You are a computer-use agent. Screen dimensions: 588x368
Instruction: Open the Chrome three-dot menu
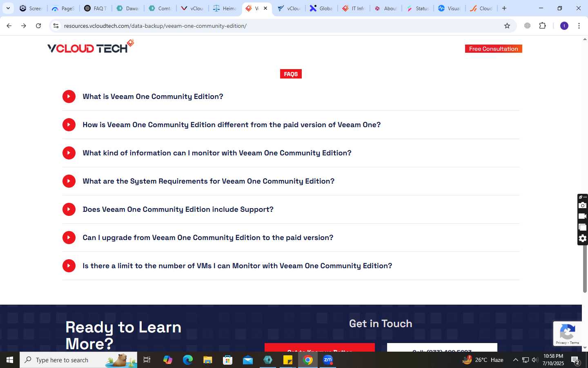pos(579,26)
